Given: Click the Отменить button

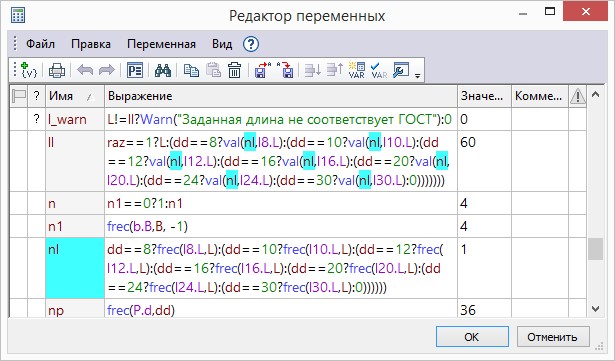Looking at the screenshot, I should (x=553, y=337).
